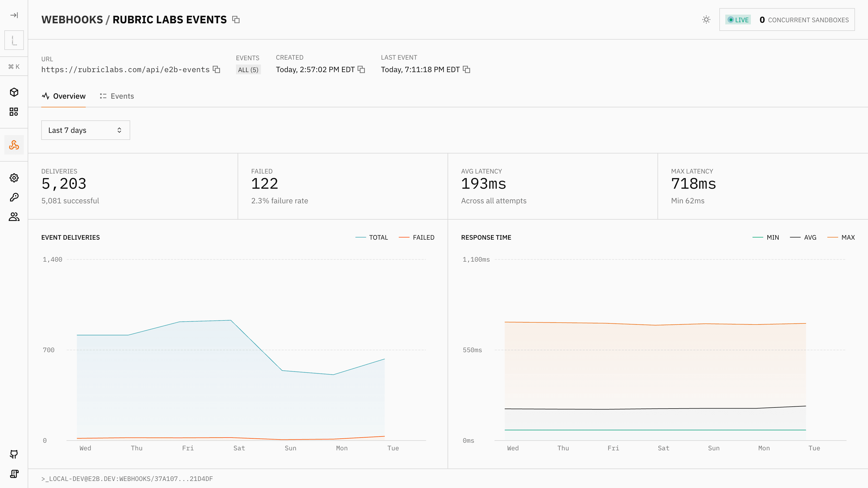
Task: Open Members people icon in sidebar
Action: pos(14,217)
